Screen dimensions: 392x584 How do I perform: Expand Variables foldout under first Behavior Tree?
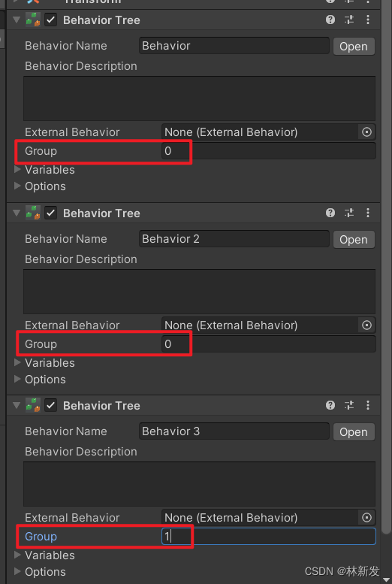click(x=17, y=169)
